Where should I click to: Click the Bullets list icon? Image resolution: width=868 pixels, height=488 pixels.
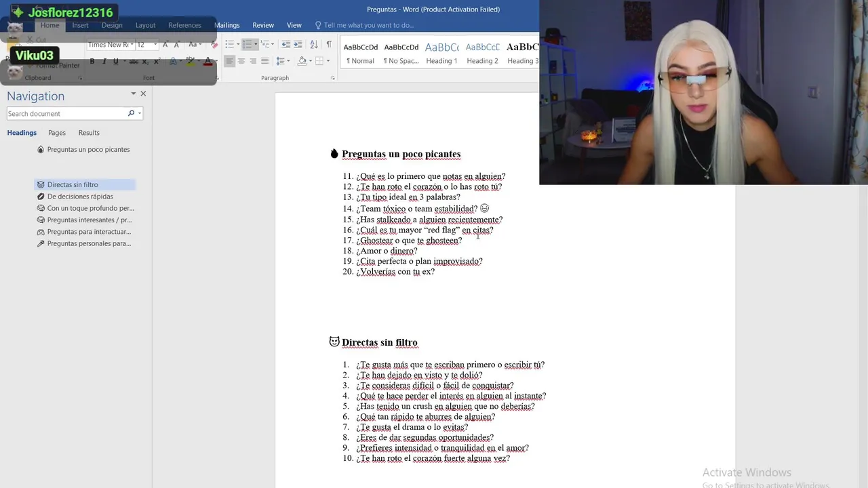pyautogui.click(x=229, y=44)
